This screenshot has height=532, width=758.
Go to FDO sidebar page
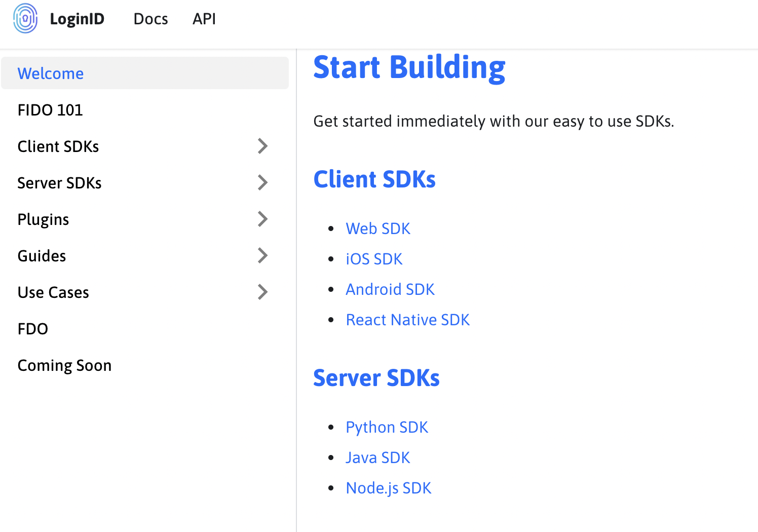33,329
